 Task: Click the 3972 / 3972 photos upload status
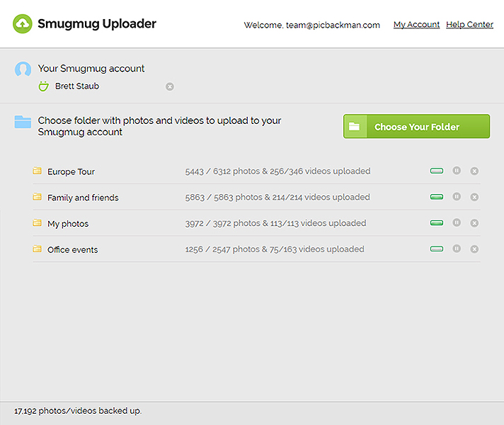coord(275,223)
